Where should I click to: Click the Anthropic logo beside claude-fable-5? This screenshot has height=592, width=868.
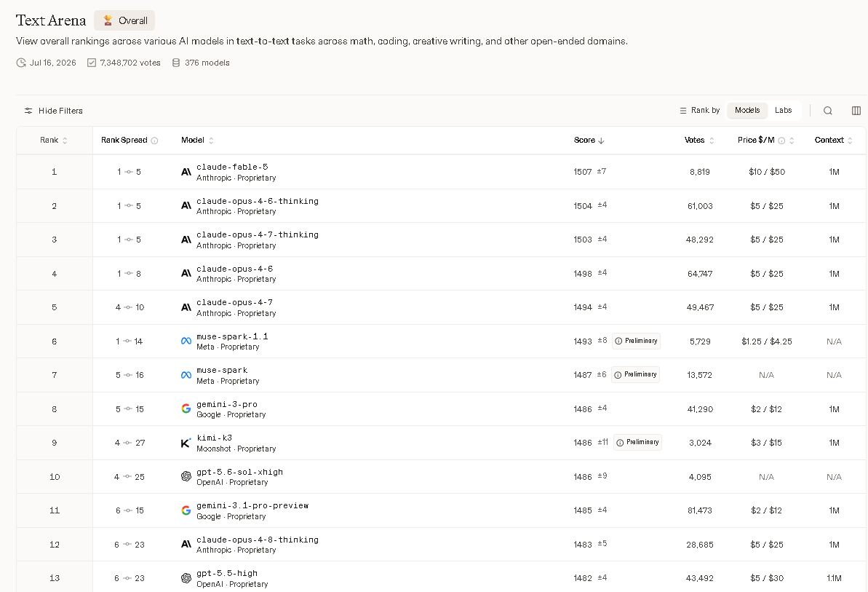(x=186, y=173)
